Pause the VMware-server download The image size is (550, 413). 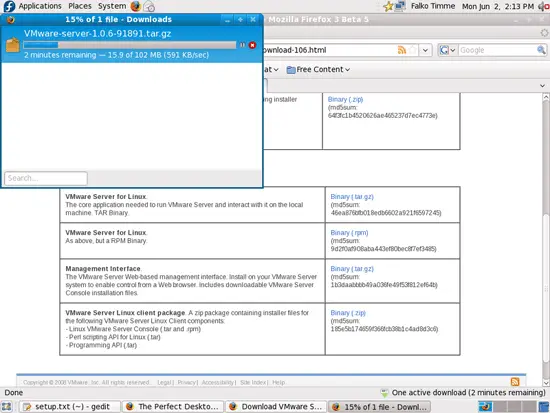242,45
